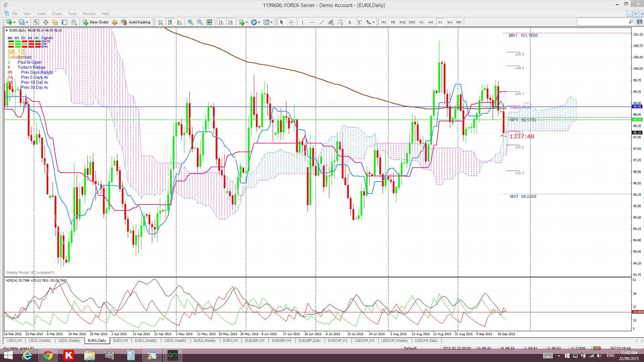
Task: Open the Navigator star-folder icon
Action: pyautogui.click(x=55, y=22)
